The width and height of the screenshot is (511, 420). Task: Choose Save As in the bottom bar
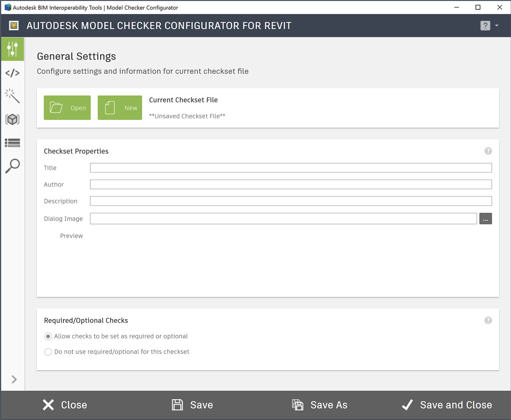coord(320,405)
